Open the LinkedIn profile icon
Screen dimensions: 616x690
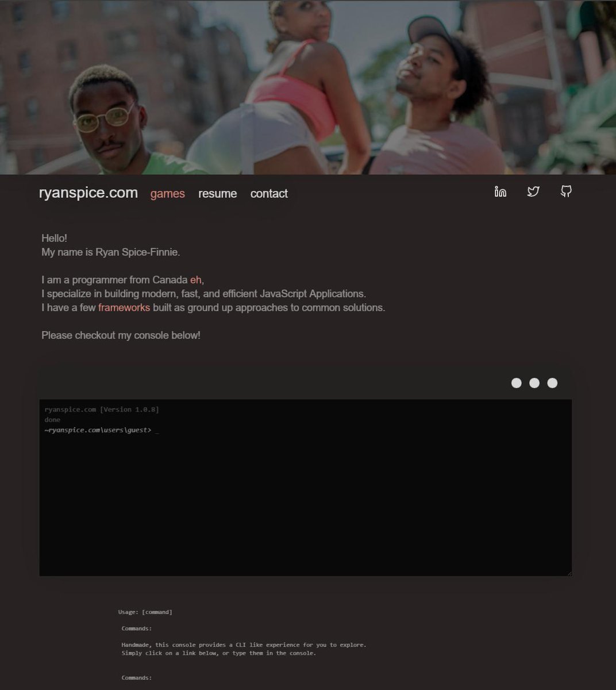click(x=500, y=191)
